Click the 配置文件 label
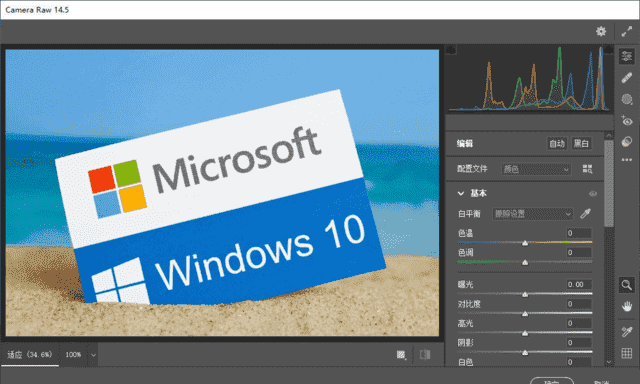 (472, 169)
